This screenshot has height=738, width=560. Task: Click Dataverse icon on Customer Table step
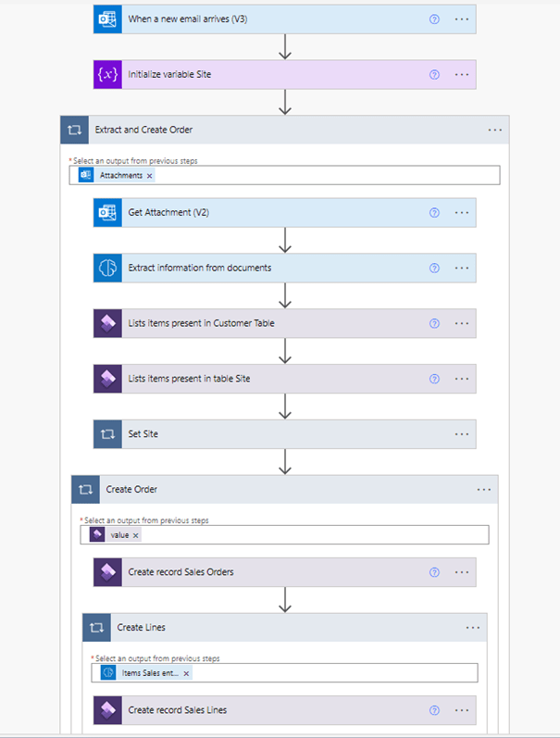point(108,323)
